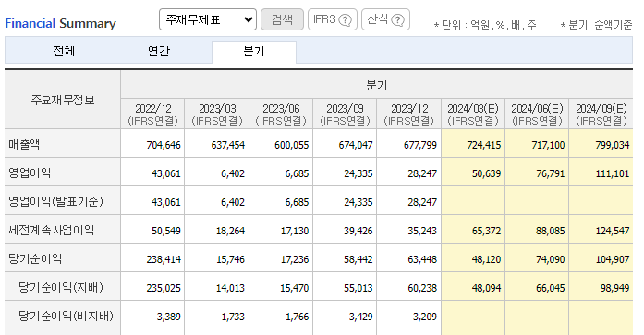Click the 124,547 pre-tax income estimate
Image resolution: width=644 pixels, height=335 pixels.
(613, 231)
